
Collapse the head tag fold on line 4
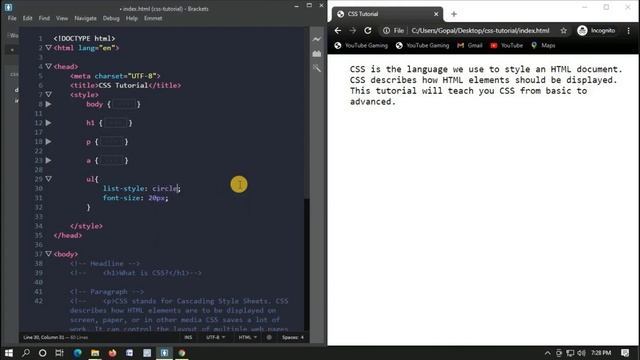(x=49, y=66)
